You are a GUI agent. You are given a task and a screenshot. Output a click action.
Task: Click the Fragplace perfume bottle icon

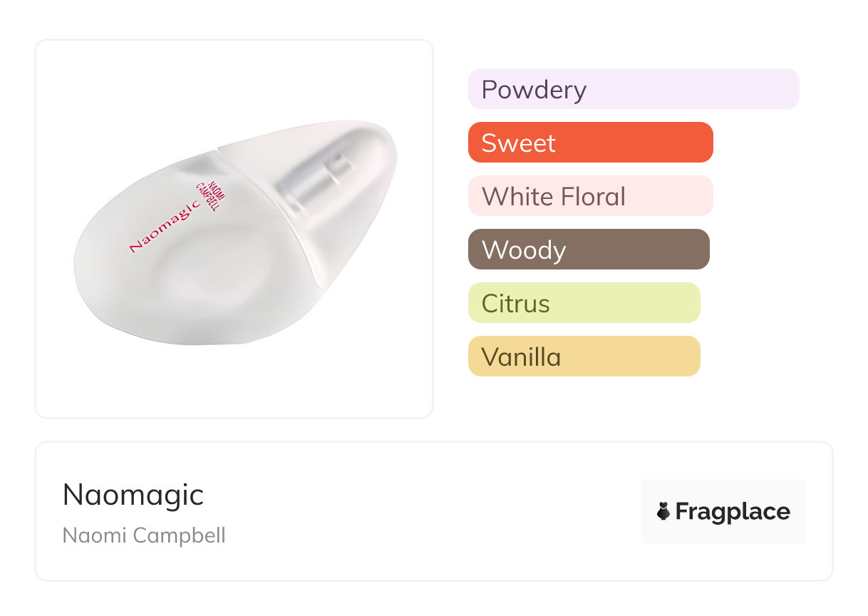[663, 511]
